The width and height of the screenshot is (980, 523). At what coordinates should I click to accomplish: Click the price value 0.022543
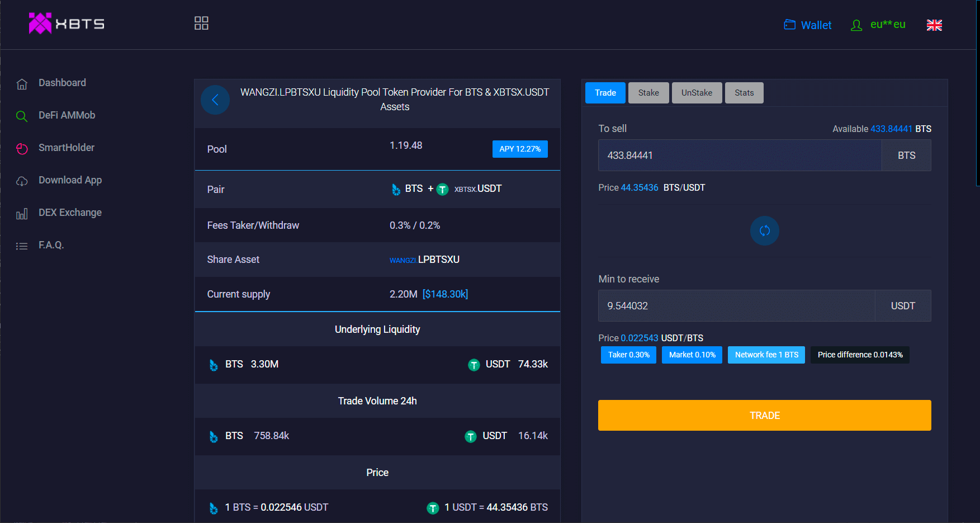(640, 338)
